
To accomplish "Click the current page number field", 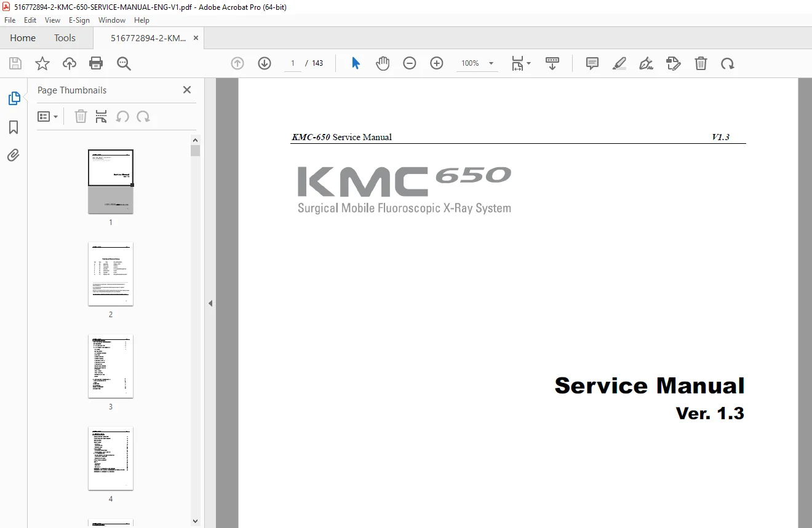I will (292, 63).
